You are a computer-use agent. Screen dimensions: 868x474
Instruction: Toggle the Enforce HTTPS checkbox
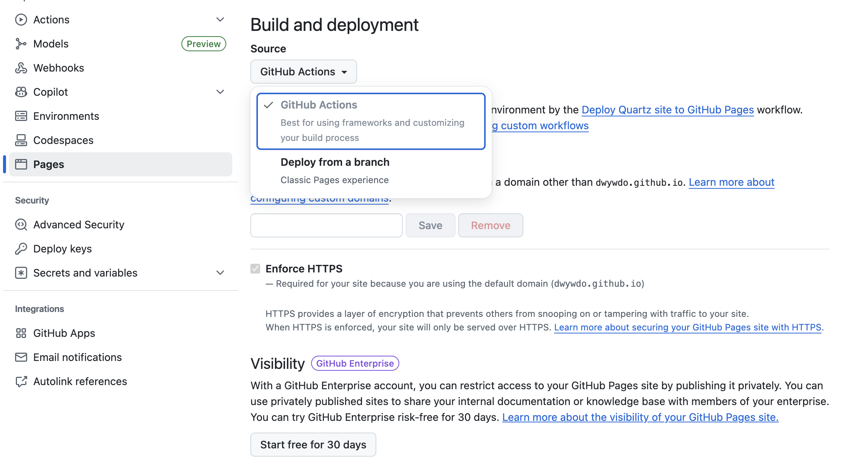coord(255,269)
